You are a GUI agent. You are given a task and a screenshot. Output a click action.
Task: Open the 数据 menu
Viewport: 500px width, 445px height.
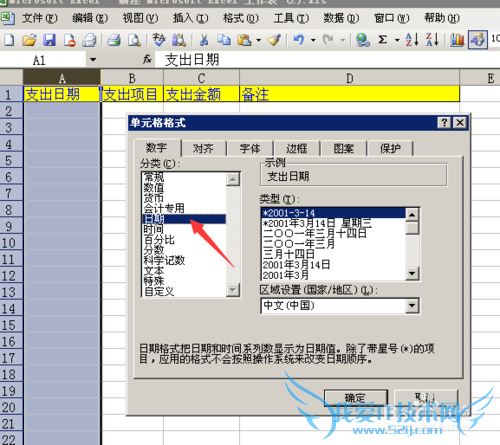click(341, 18)
